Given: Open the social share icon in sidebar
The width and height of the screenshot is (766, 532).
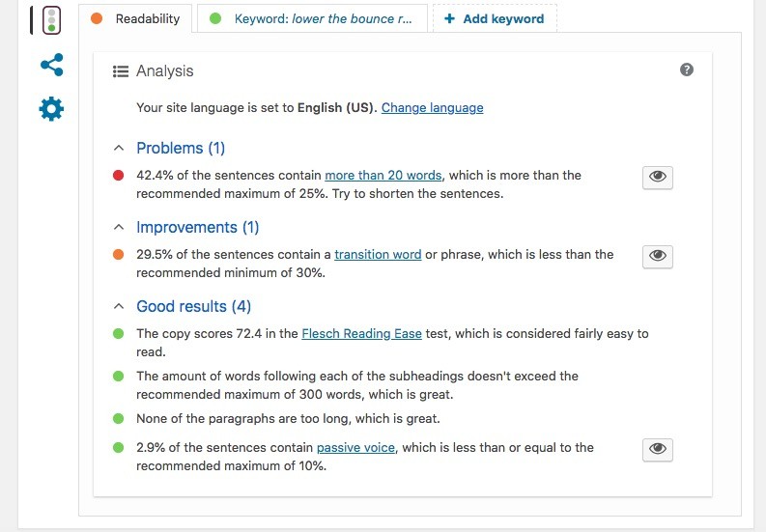Looking at the screenshot, I should click(51, 66).
